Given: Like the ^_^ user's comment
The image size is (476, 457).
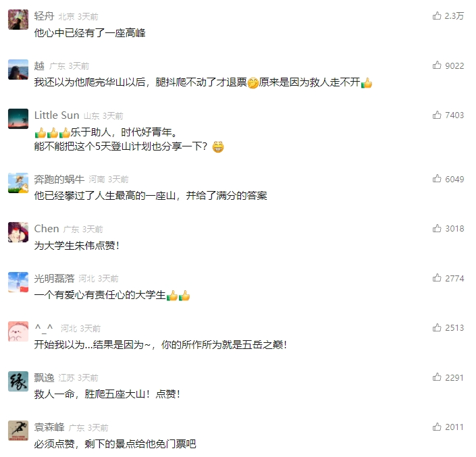Looking at the screenshot, I should click(437, 327).
